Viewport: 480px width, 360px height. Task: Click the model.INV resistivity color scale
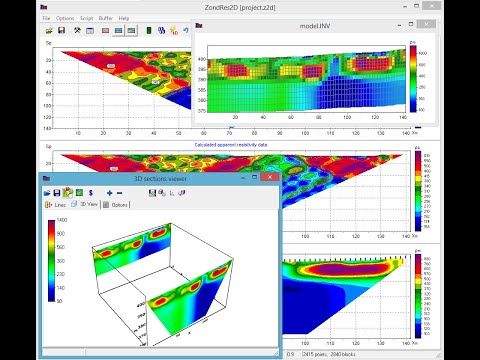click(413, 79)
